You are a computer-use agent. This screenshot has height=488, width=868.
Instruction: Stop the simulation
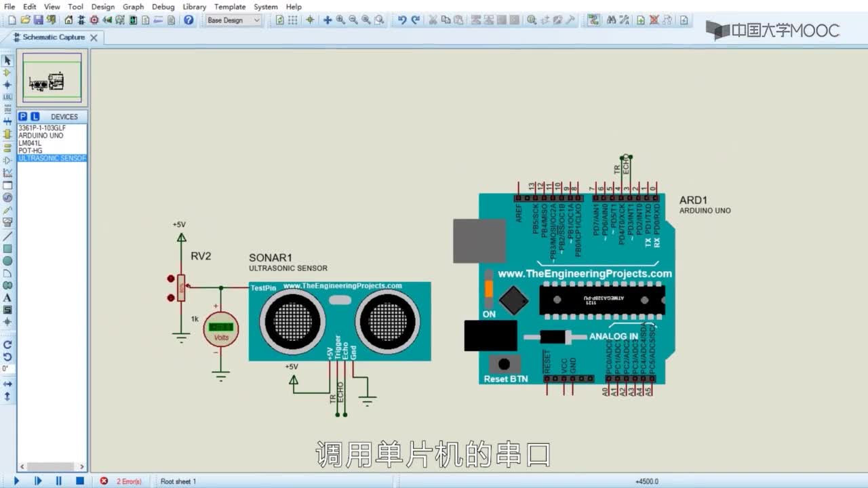(x=80, y=481)
